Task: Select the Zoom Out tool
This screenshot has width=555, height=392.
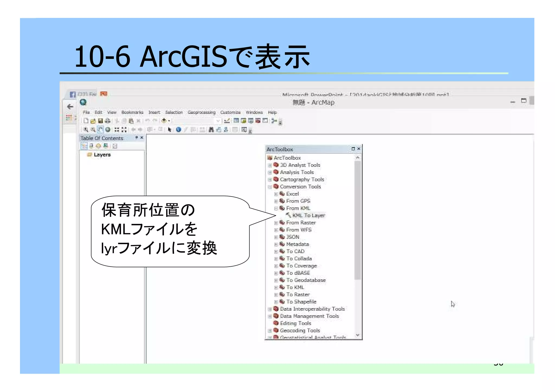Action: coord(93,130)
